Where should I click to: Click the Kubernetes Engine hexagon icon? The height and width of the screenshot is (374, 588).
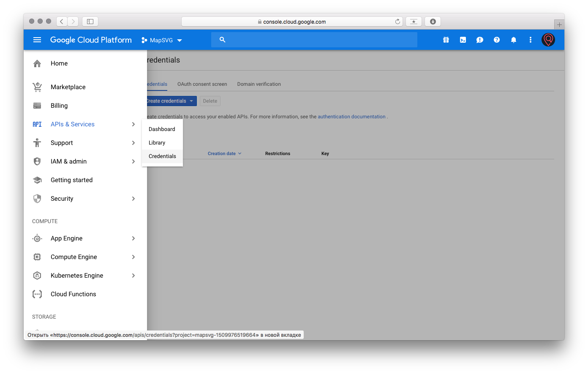pos(37,276)
